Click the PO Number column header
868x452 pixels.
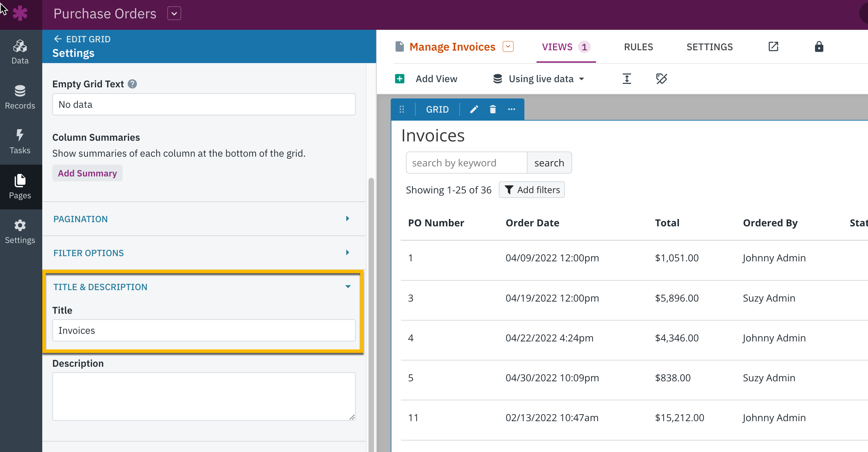pyautogui.click(x=436, y=223)
